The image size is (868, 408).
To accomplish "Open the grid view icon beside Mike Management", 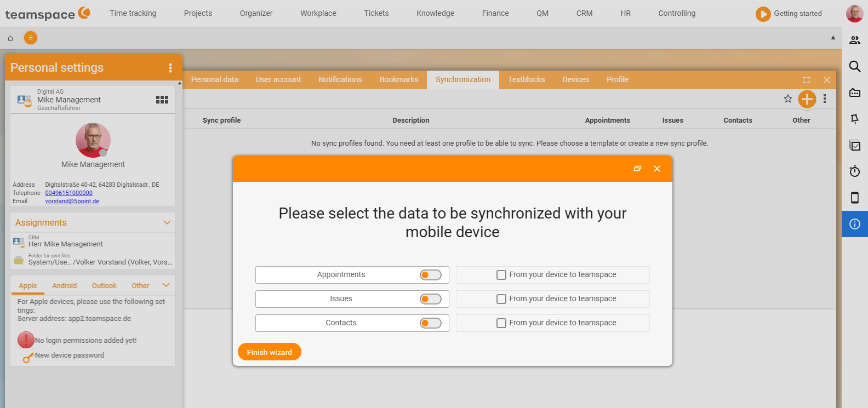I will (162, 100).
